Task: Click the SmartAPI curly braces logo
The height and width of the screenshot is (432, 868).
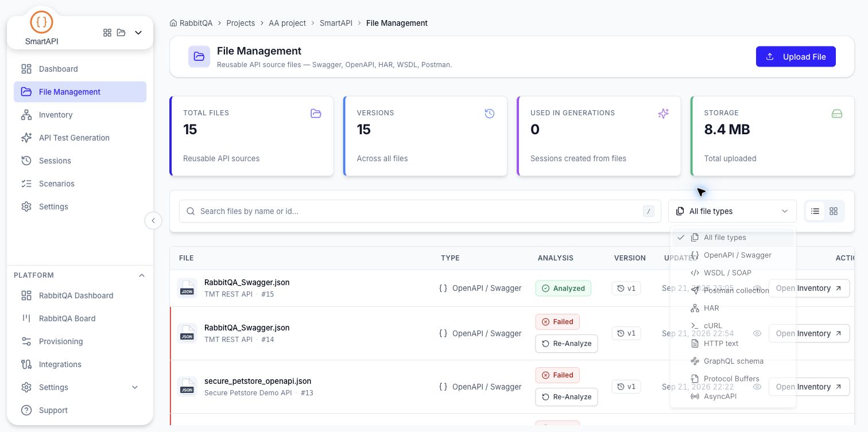Action: 41,22
